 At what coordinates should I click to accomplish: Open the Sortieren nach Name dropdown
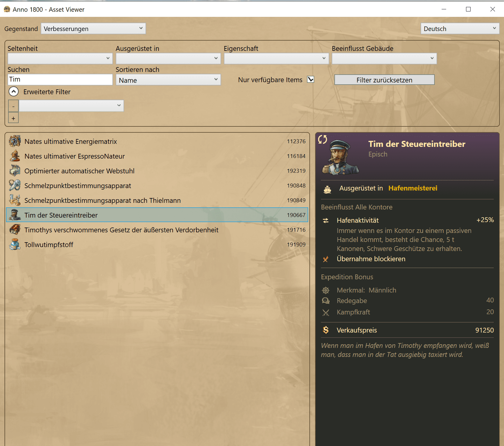click(x=168, y=80)
